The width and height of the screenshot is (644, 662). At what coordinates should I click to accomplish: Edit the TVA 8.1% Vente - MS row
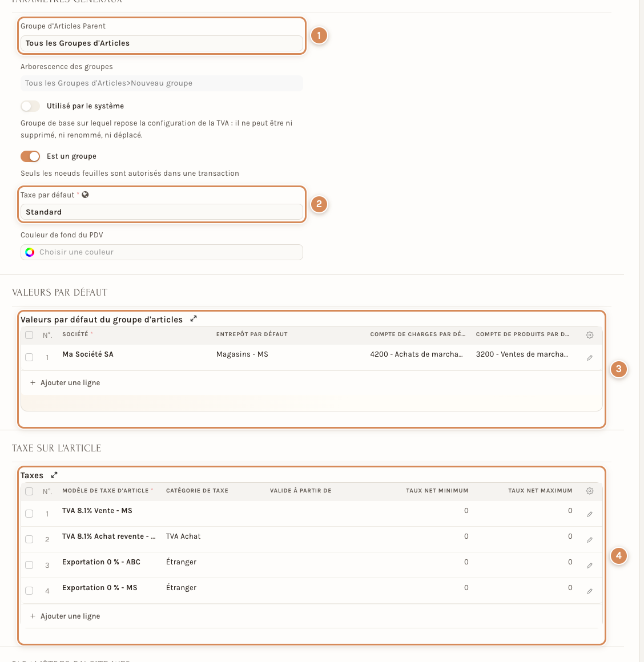590,514
